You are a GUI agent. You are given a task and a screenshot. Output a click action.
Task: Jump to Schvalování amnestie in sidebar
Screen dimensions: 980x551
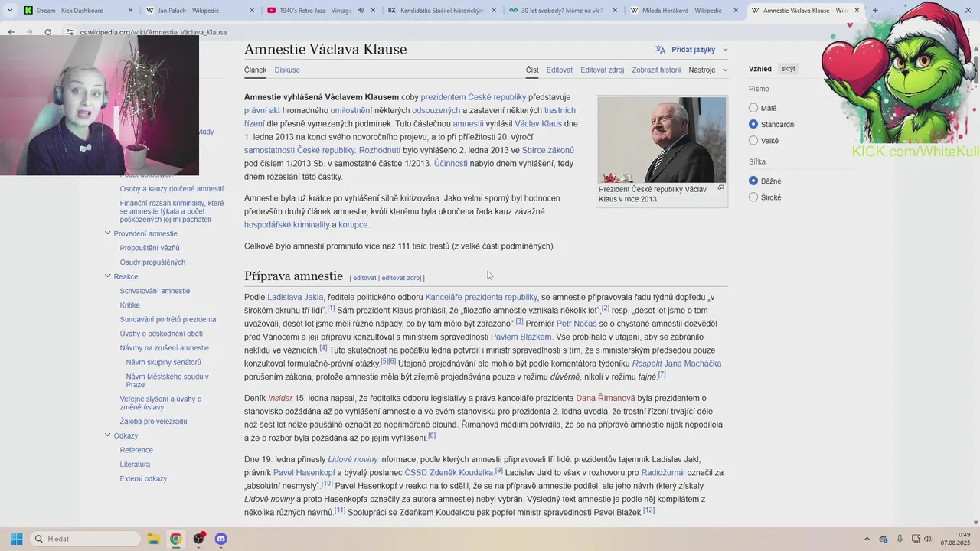click(x=155, y=291)
